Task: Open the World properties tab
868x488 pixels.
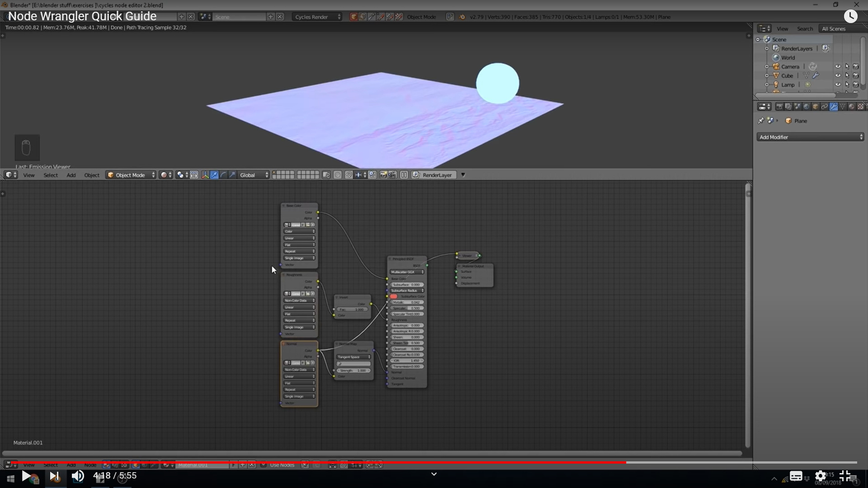Action: click(x=806, y=107)
